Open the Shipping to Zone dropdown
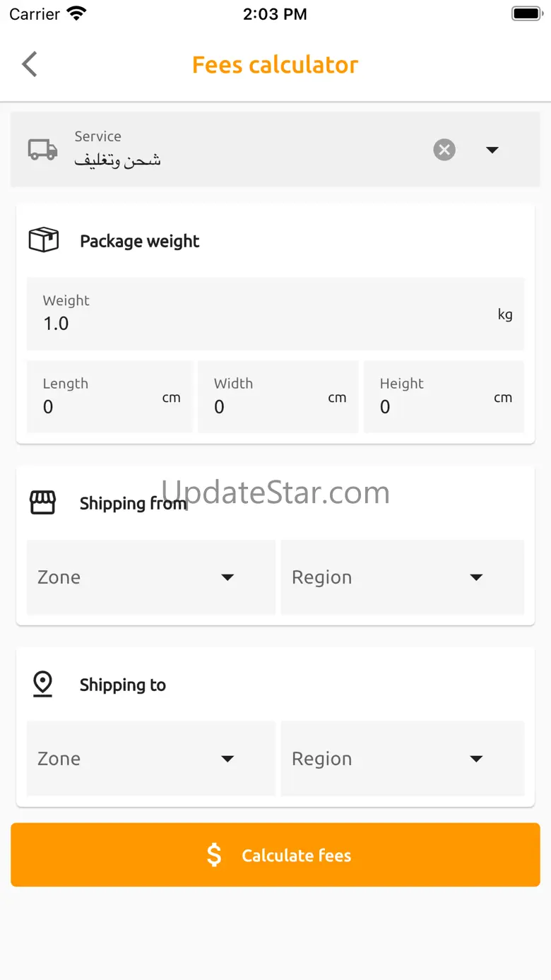Screen dimensions: 551x980 pyautogui.click(x=150, y=758)
